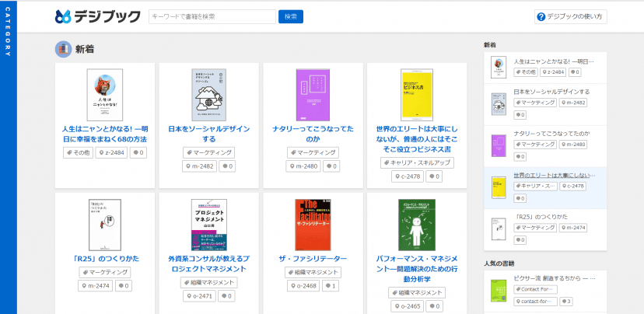Select キャリア・スキルアップ tag in the main grid
This screenshot has width=644, height=314.
click(x=416, y=162)
